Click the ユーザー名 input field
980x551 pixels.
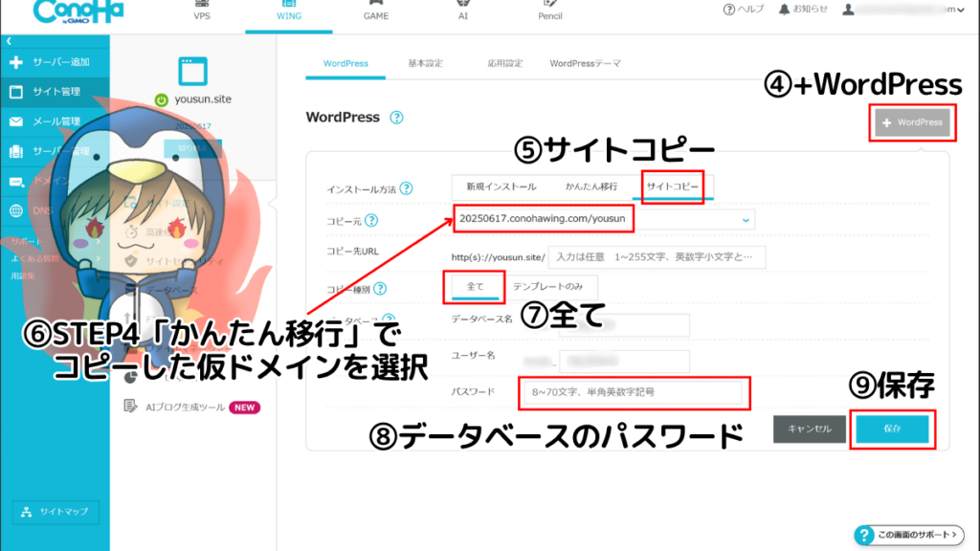[x=624, y=361]
